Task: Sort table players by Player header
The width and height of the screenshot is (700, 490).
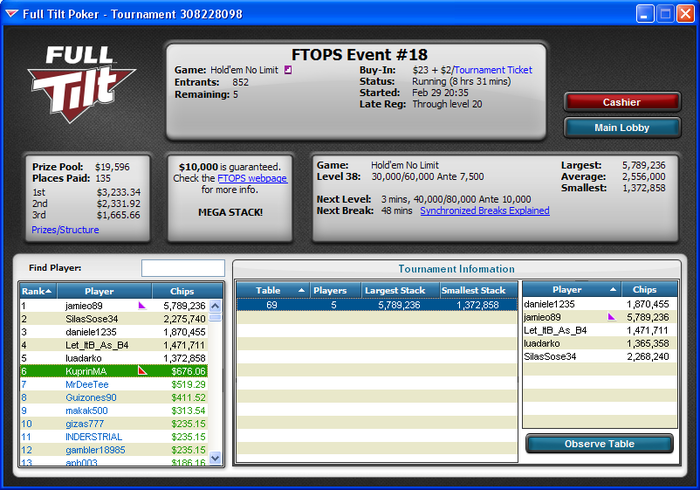Action: pos(572,290)
